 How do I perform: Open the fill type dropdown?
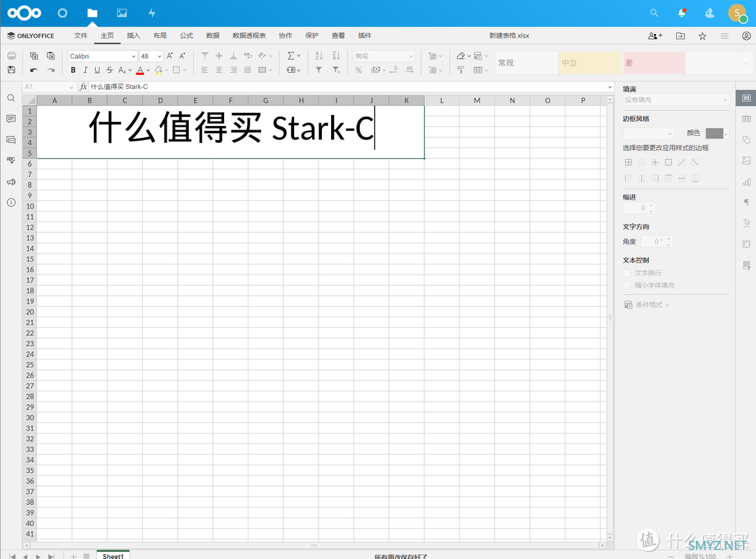(x=675, y=100)
